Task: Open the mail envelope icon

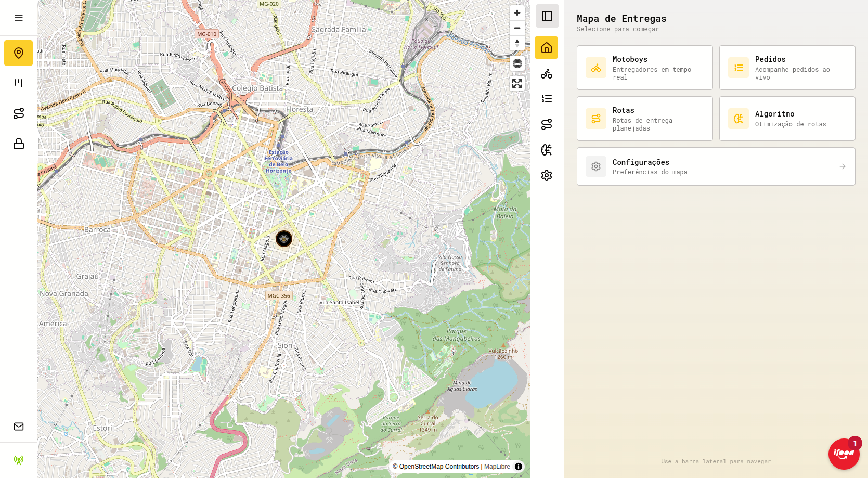Action: (x=19, y=427)
